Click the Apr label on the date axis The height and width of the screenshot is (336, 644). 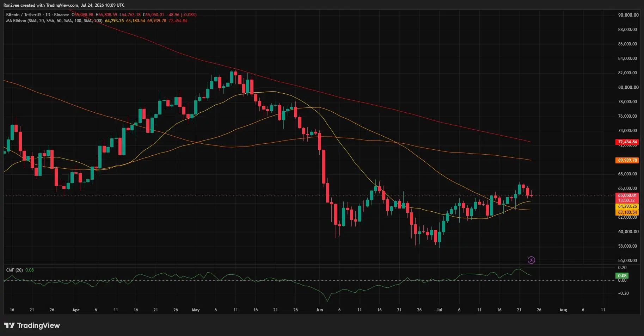76,310
